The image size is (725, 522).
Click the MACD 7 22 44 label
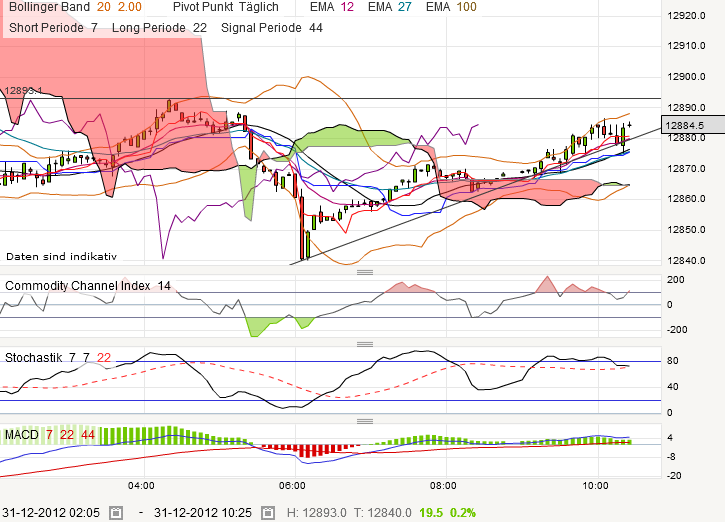tap(48, 435)
